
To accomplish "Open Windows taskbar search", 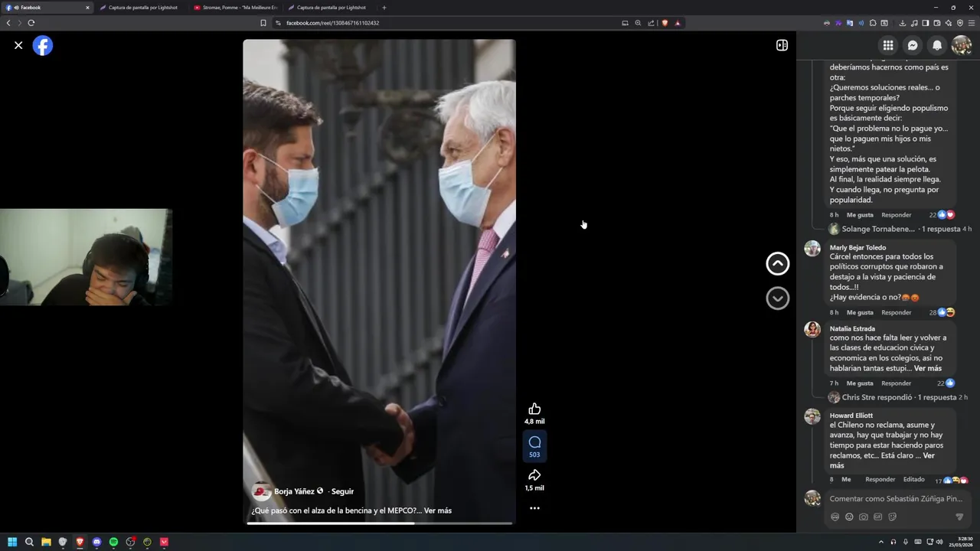I will (x=29, y=542).
